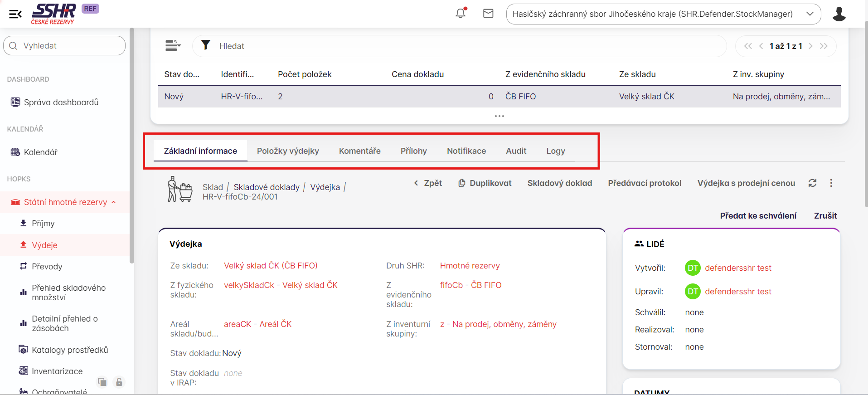Image resolution: width=868 pixels, height=395 pixels.
Task: Click the user profile avatar icon
Action: pos(839,14)
